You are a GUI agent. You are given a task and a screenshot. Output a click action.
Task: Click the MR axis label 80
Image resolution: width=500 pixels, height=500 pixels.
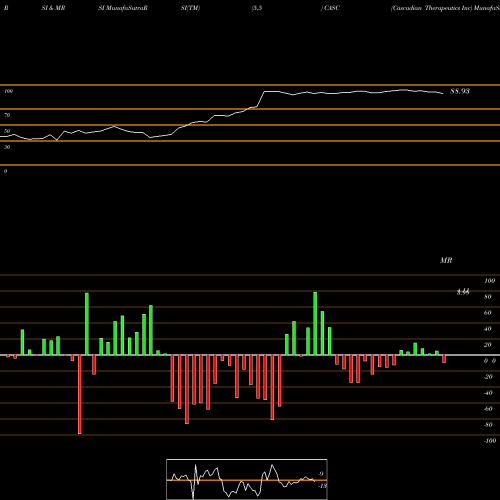point(488,297)
